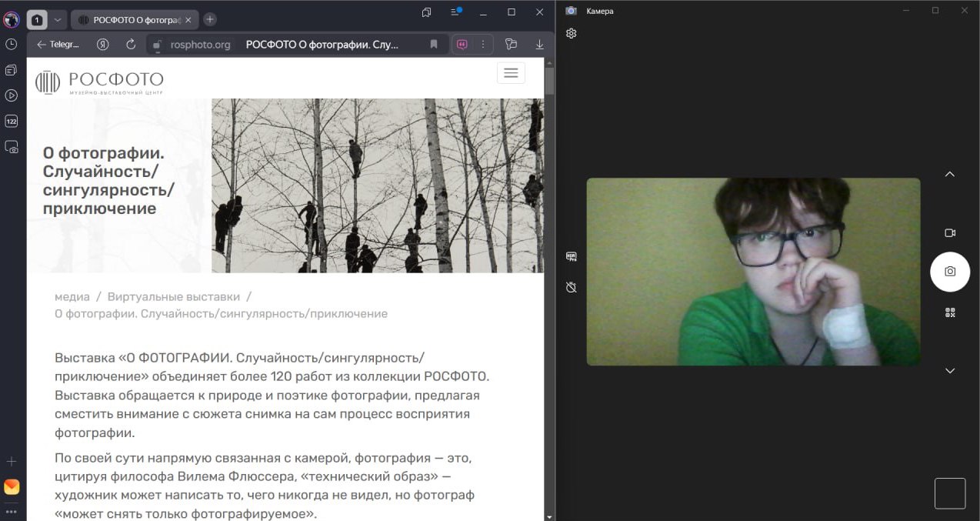Toggle the photo timer in Camera
The height and width of the screenshot is (521, 980).
coord(571,287)
